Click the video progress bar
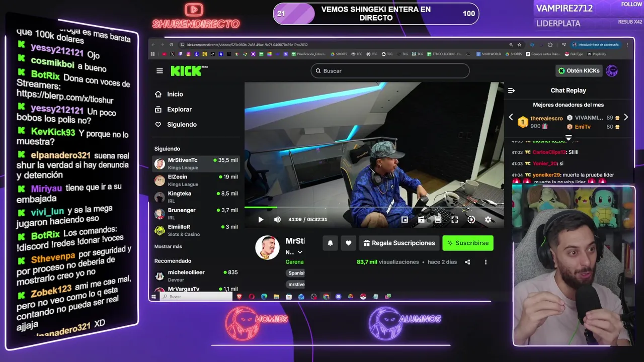Viewport: 644px width, 362px height. tap(374, 207)
